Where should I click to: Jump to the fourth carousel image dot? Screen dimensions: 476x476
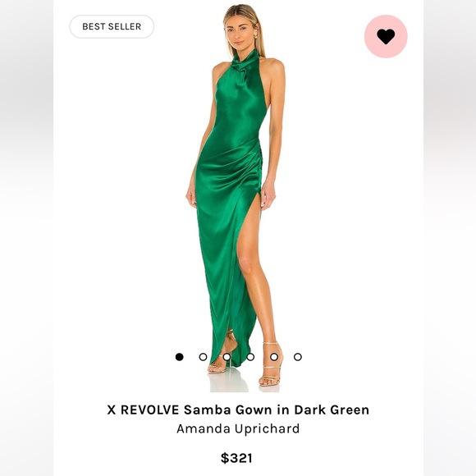pyautogui.click(x=250, y=357)
